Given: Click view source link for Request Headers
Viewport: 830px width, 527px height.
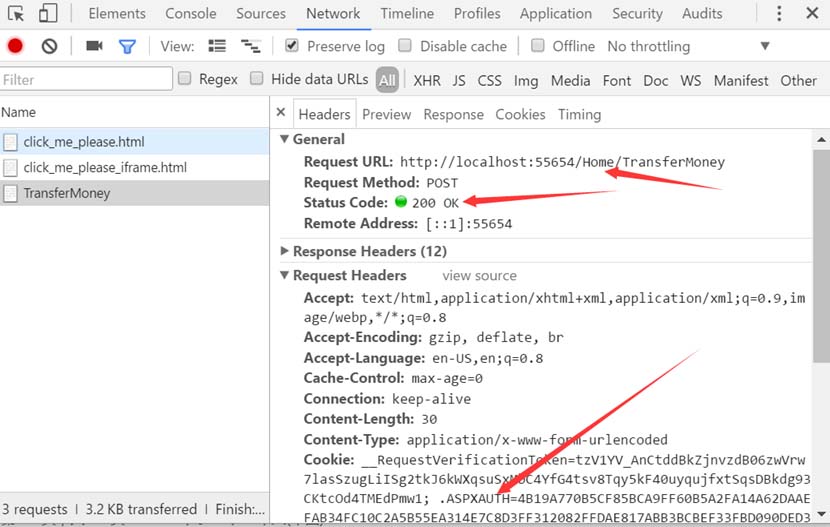Looking at the screenshot, I should click(x=480, y=276).
